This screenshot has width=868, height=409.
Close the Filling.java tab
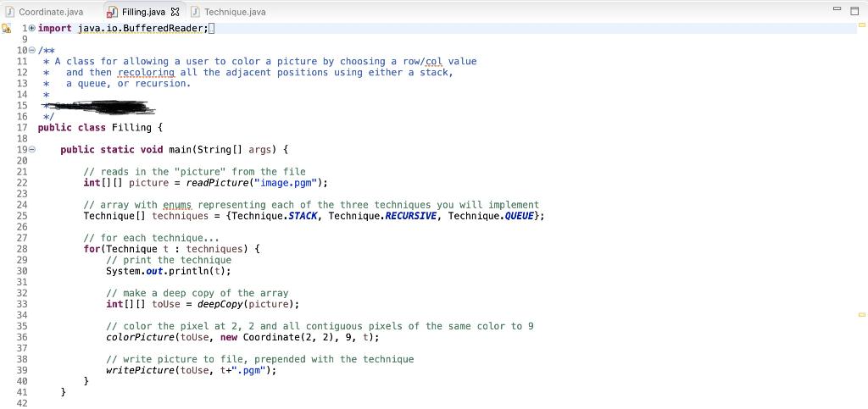click(x=175, y=12)
